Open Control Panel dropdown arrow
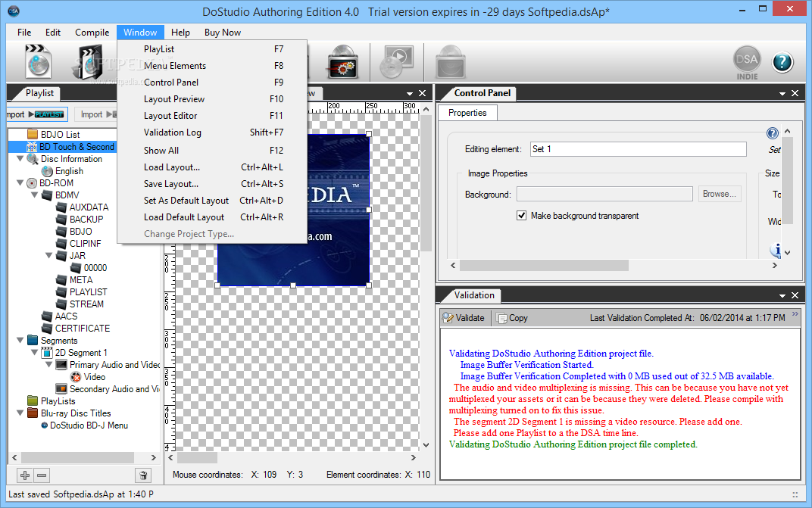Screen dimensions: 812x508 tap(782, 94)
